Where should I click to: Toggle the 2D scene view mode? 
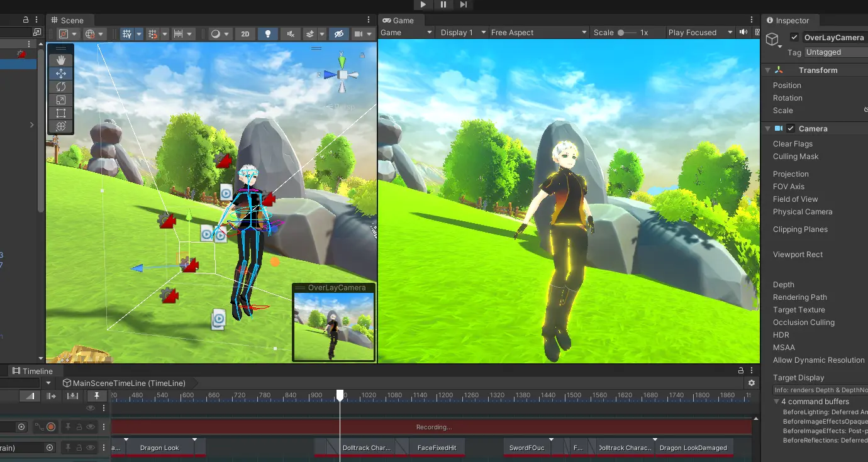(245, 34)
